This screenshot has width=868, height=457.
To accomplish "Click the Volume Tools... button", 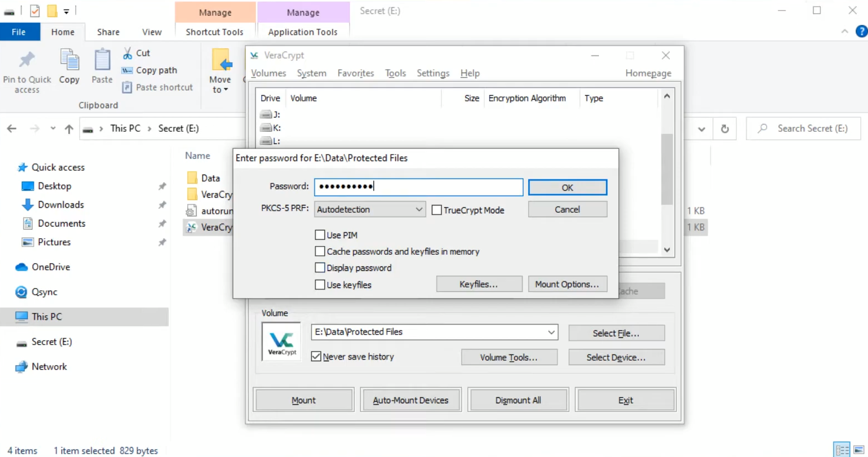I will tap(509, 357).
